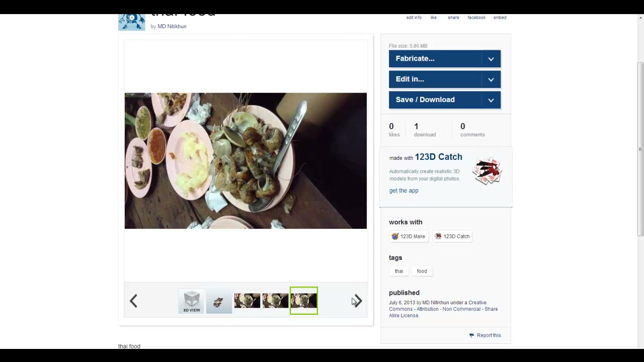The width and height of the screenshot is (644, 362).
Task: Click the 0 likes counter
Action: point(394,130)
